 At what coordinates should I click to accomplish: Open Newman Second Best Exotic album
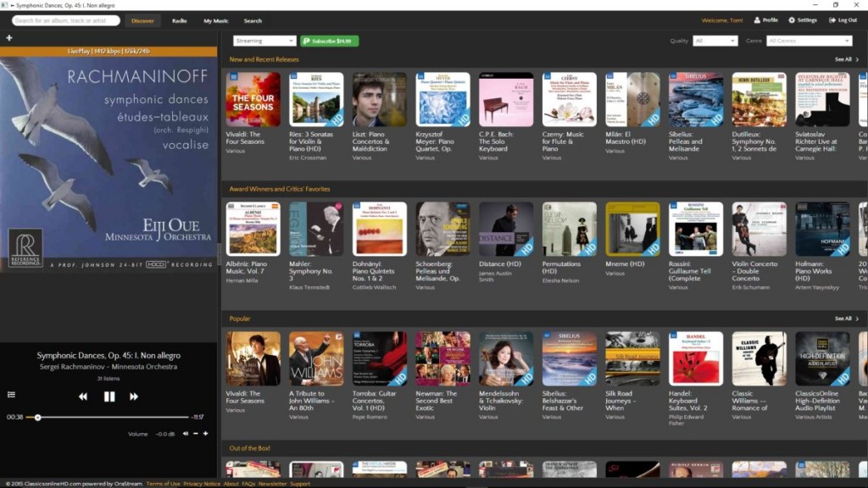pos(442,358)
